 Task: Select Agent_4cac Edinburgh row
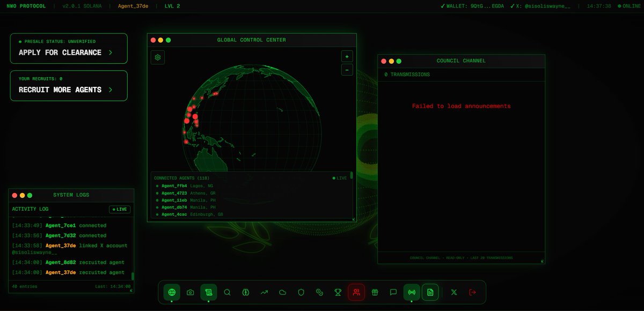click(x=251, y=214)
